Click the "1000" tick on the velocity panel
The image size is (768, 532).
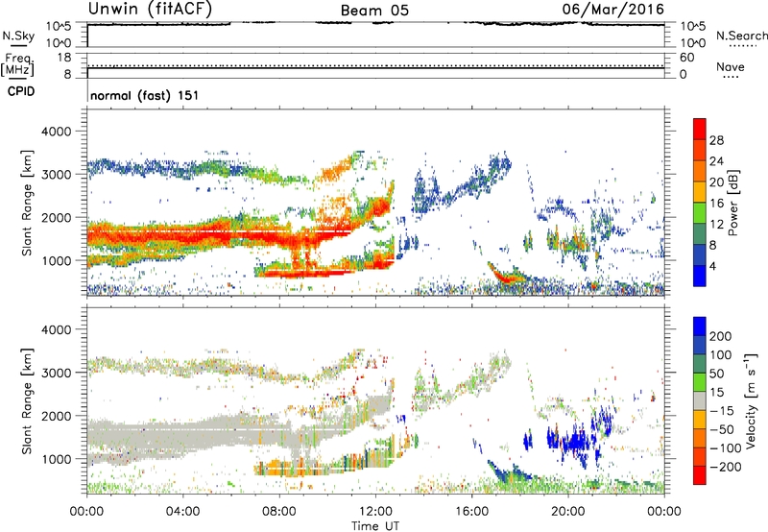coord(57,459)
